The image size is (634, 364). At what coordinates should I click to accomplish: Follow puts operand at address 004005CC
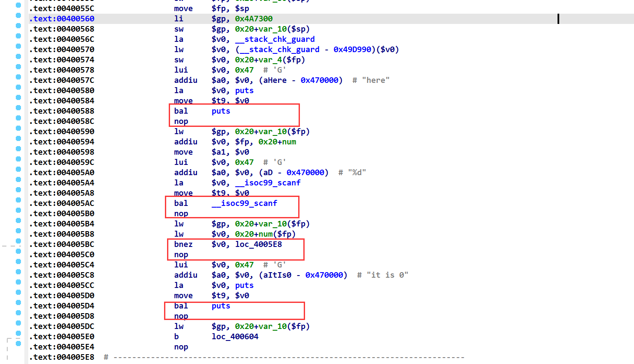(244, 285)
